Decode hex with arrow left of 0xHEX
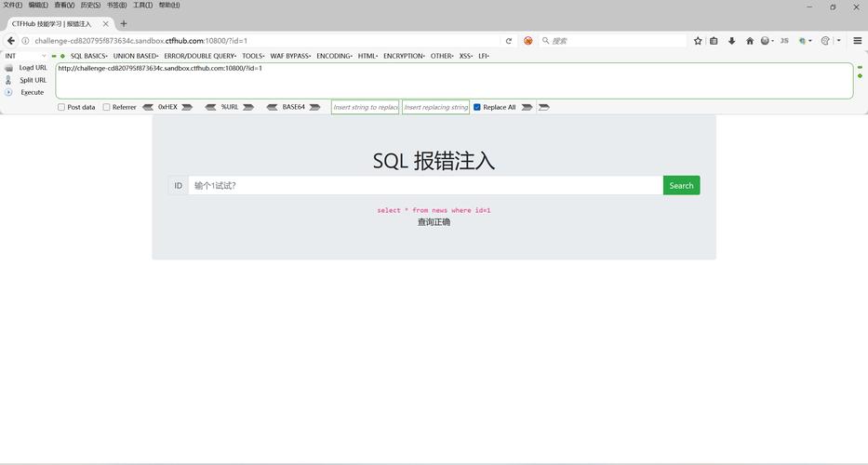This screenshot has width=868, height=465. click(148, 107)
